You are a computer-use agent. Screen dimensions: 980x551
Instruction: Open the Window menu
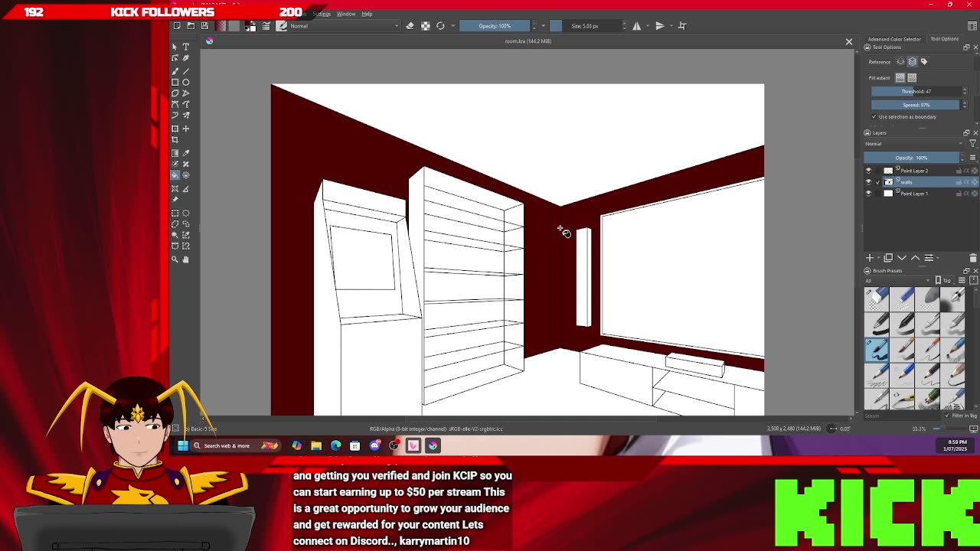tap(346, 14)
